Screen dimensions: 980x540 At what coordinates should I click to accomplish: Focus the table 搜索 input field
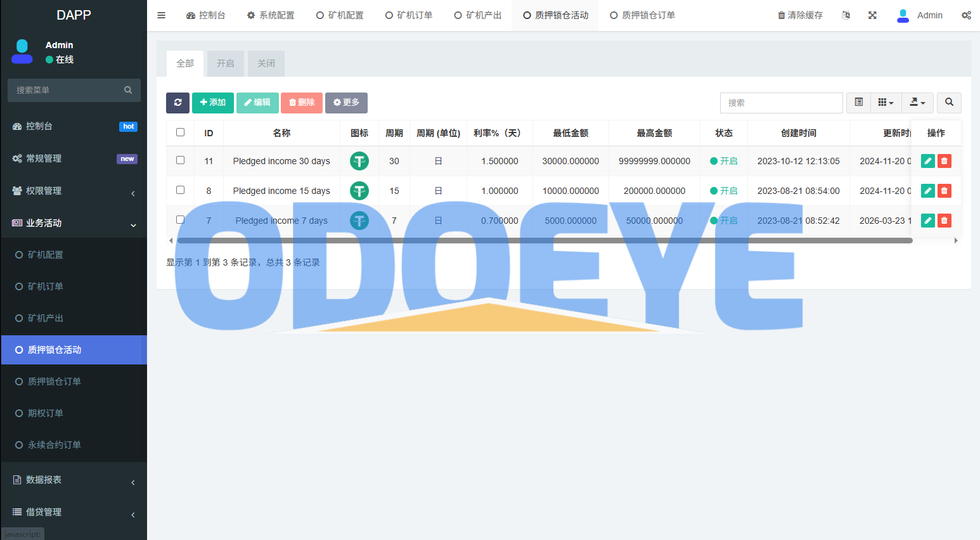(x=781, y=103)
